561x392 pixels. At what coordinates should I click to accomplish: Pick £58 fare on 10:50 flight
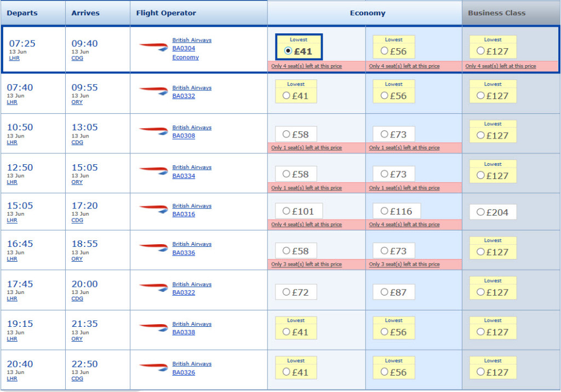[x=286, y=134]
